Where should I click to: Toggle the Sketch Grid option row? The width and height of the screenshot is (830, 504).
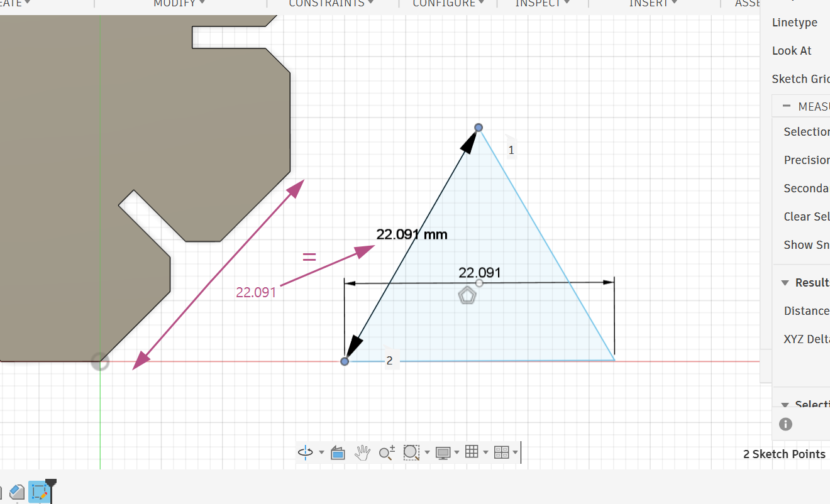pyautogui.click(x=800, y=79)
